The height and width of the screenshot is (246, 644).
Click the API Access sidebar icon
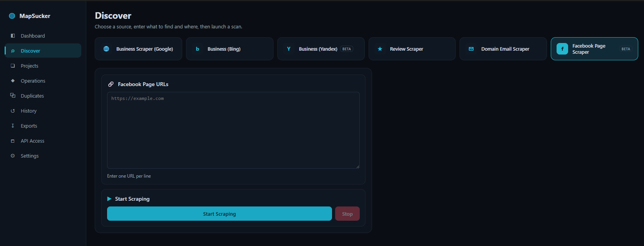point(13,141)
